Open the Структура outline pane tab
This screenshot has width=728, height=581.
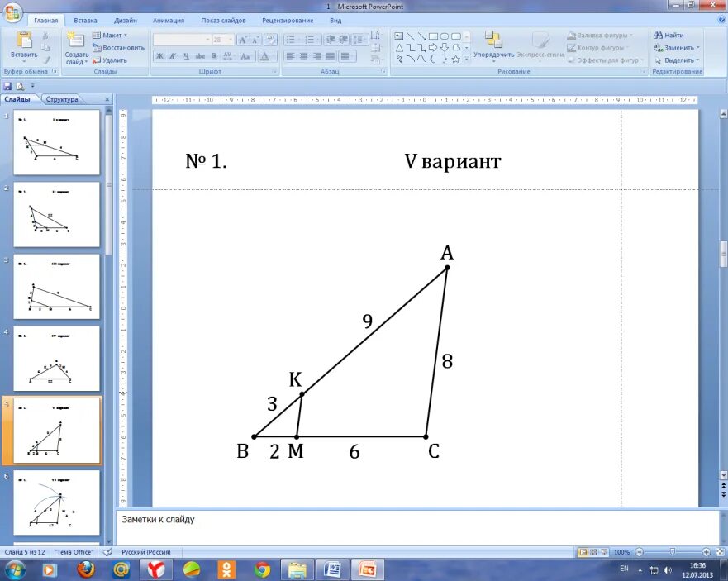(x=62, y=99)
